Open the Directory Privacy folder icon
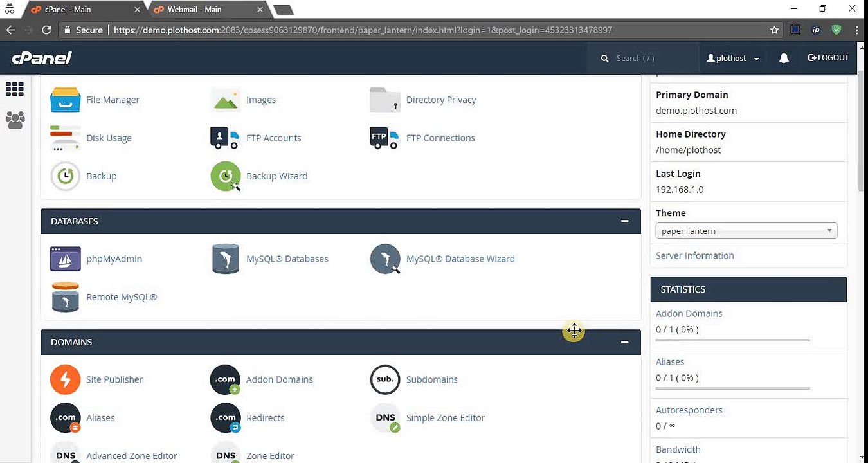The width and height of the screenshot is (868, 463). pos(385,100)
